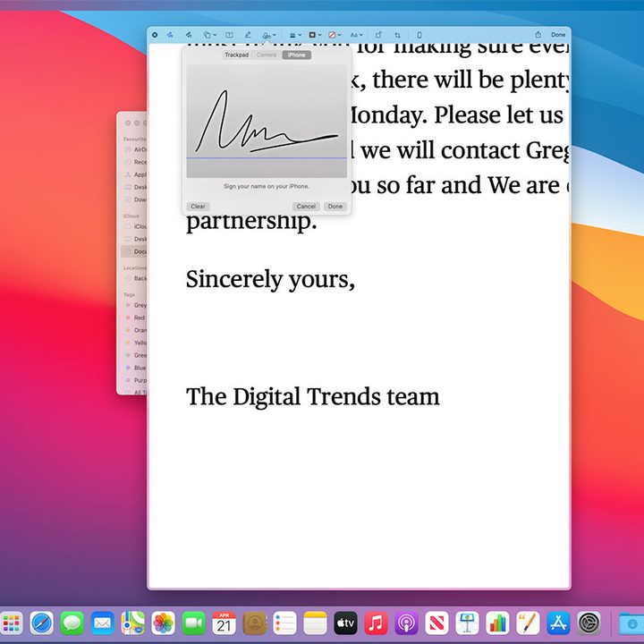Open Numbers from the Dock
The image size is (644, 644).
(497, 623)
